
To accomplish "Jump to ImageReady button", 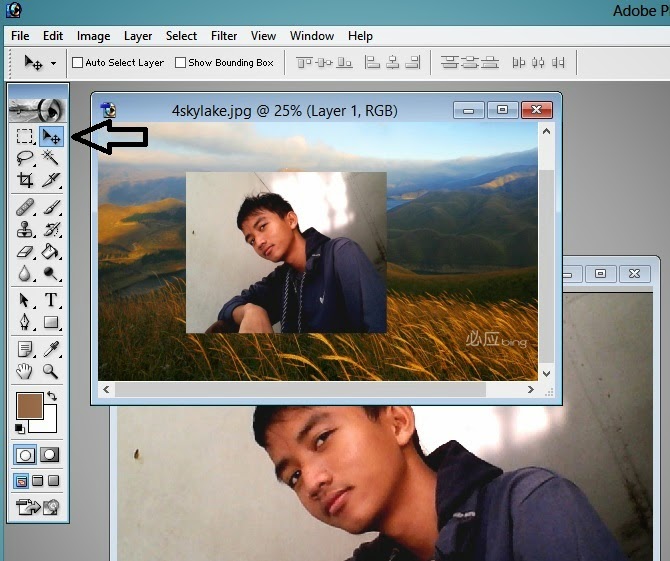I will click(38, 506).
